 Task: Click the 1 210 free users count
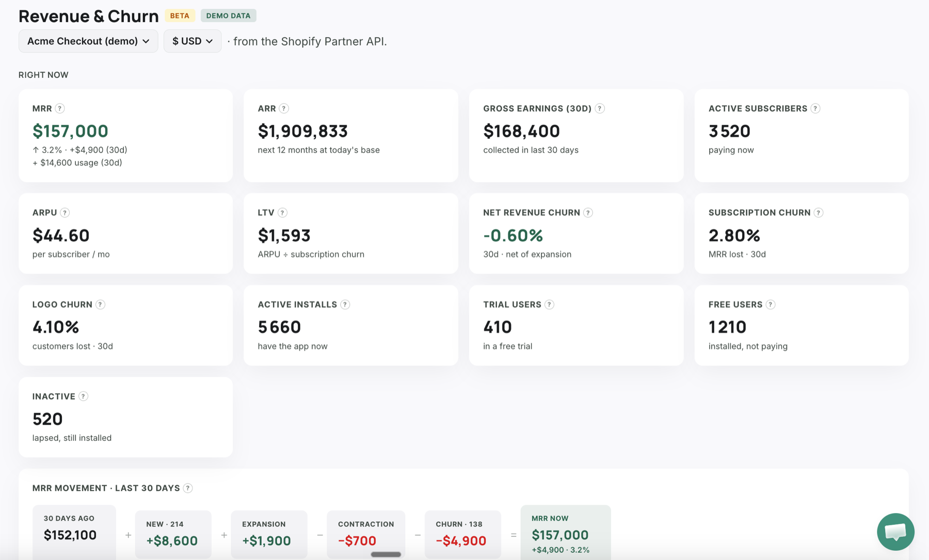pos(727,327)
